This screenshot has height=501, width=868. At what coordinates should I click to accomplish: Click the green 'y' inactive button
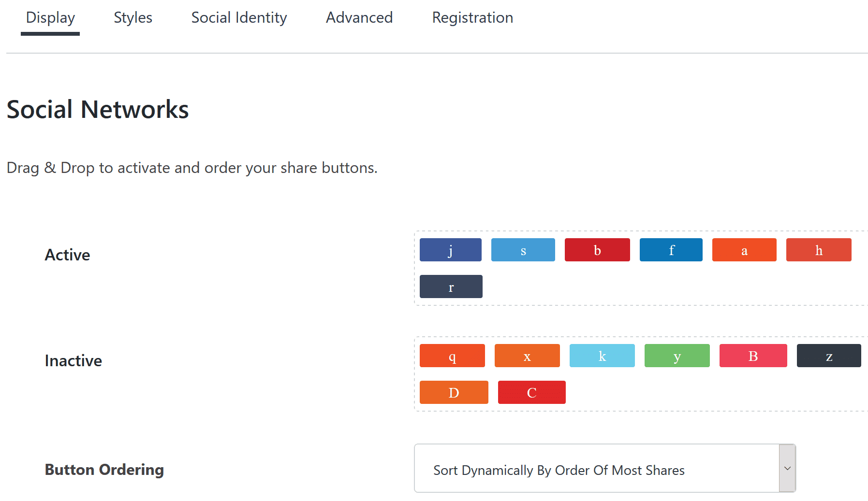tap(677, 356)
